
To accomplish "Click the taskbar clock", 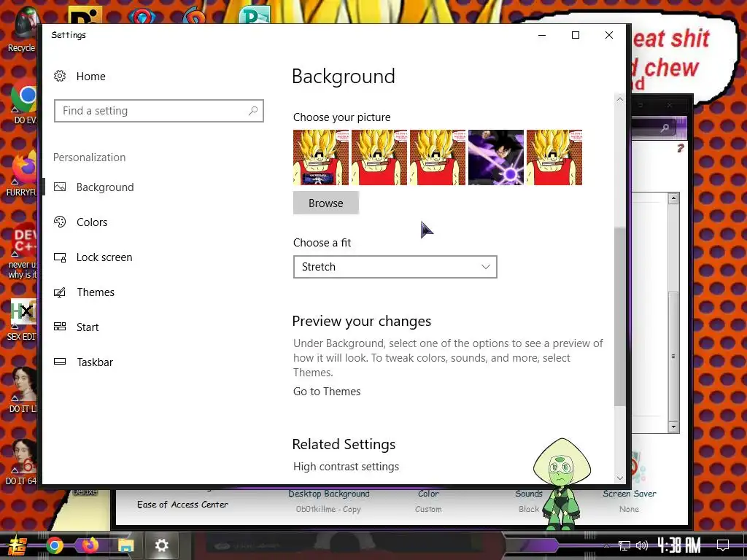I will [x=679, y=545].
